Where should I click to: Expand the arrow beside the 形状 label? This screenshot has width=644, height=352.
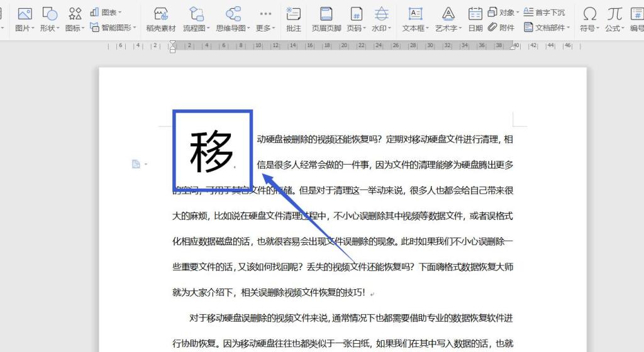click(58, 28)
